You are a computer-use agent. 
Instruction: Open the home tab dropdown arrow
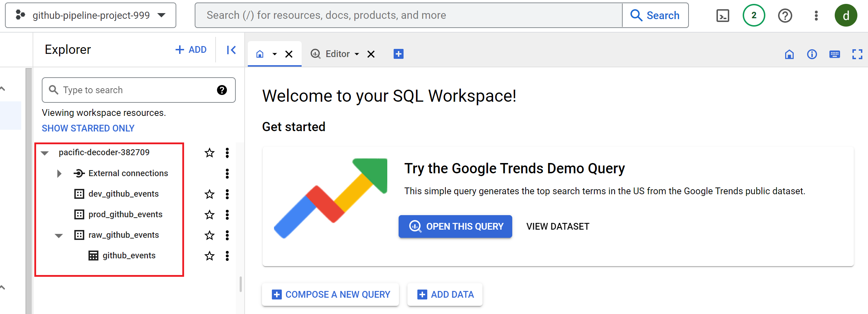pyautogui.click(x=274, y=54)
